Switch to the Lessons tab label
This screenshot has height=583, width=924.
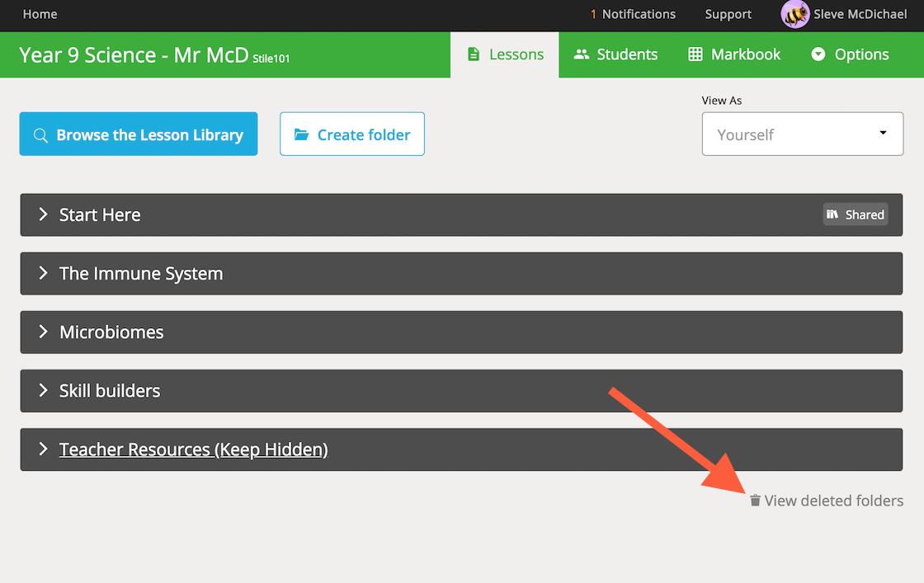(x=516, y=54)
